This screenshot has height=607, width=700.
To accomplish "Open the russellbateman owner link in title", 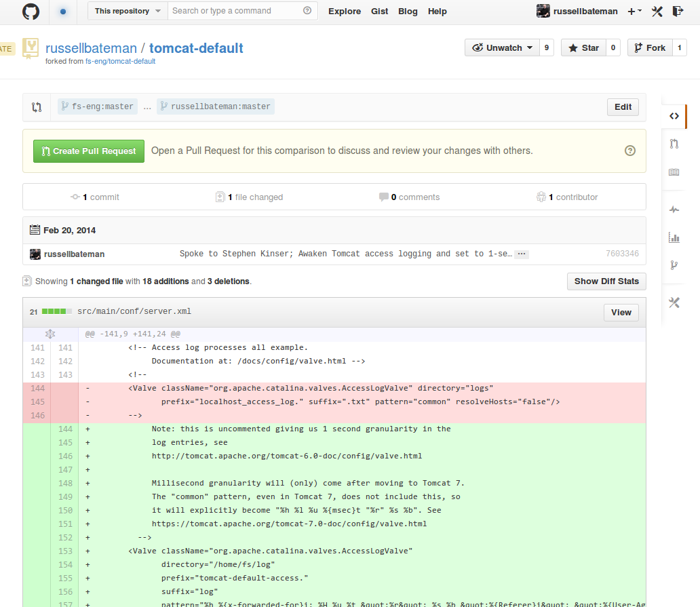I will [x=91, y=48].
